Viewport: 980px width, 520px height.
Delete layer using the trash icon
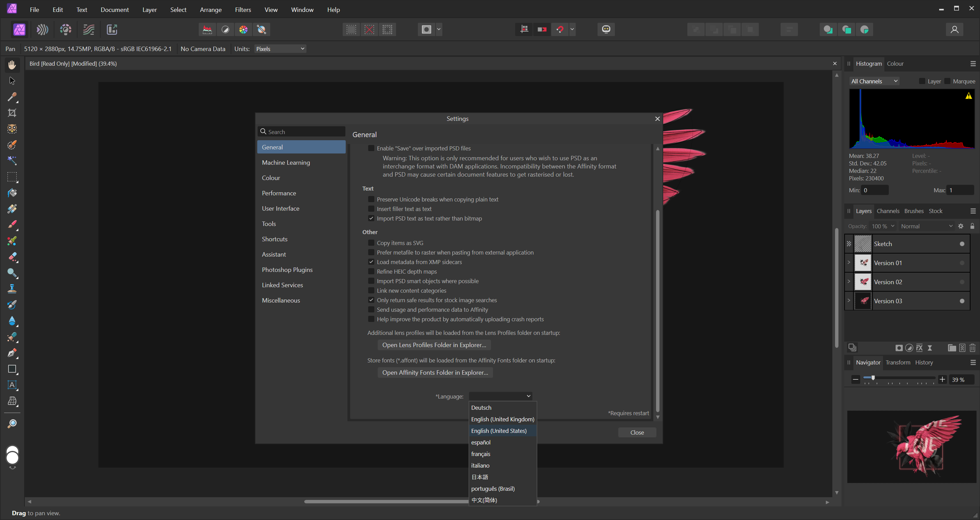click(973, 348)
